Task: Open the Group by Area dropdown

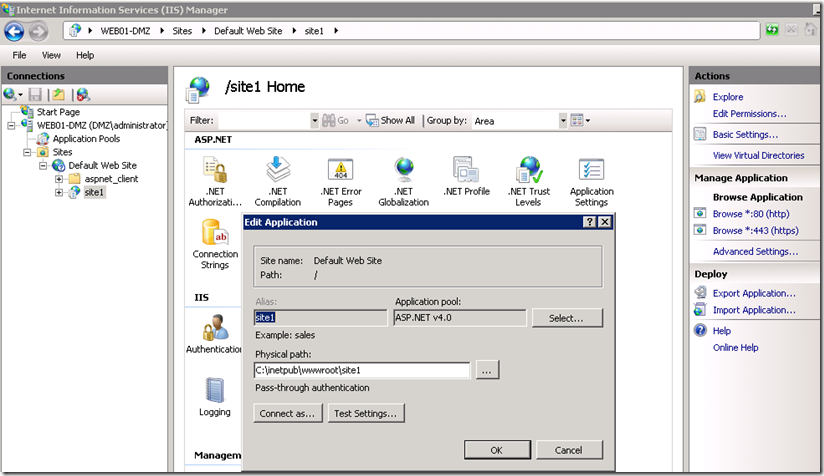Action: 563,121
